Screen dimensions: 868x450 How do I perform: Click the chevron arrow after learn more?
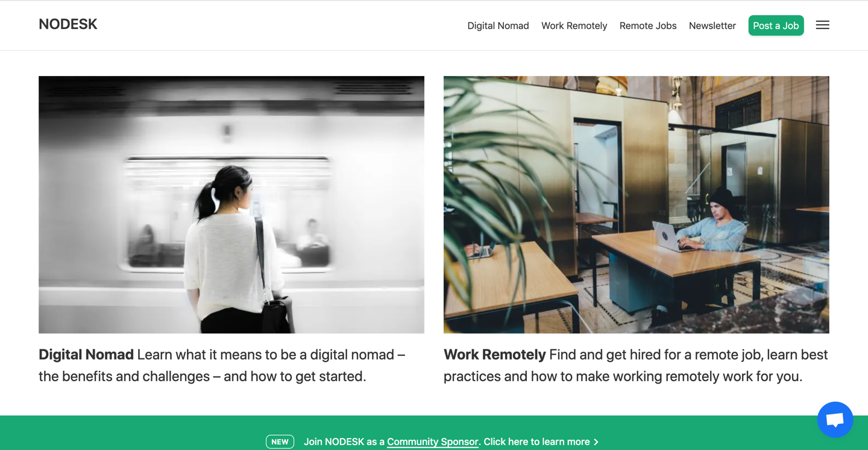596,442
